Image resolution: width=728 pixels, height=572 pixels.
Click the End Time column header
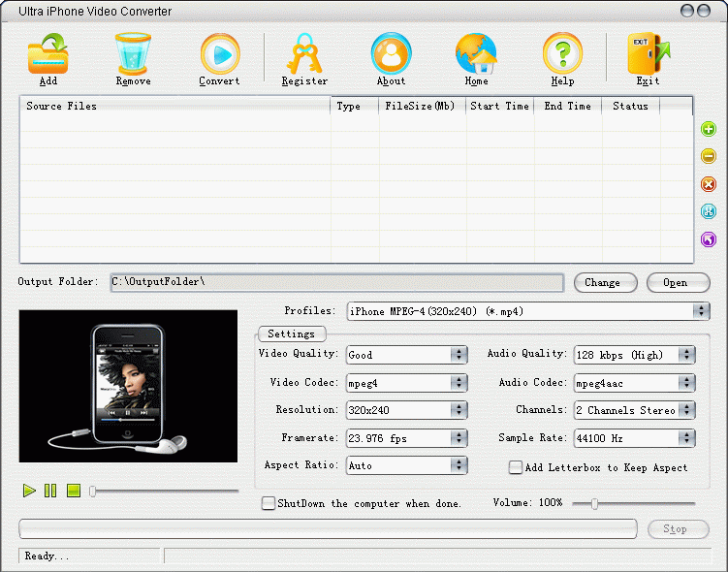[x=568, y=106]
